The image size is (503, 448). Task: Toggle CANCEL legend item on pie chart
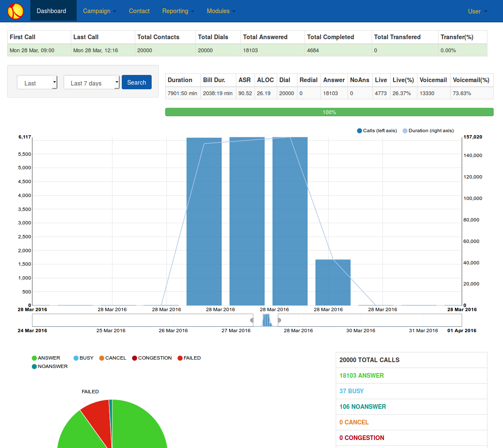pos(112,358)
